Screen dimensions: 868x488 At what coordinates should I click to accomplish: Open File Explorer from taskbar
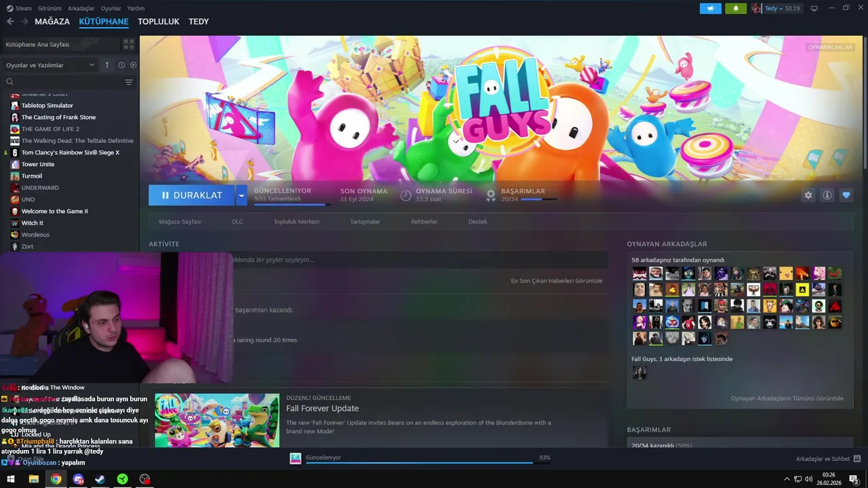(33, 479)
